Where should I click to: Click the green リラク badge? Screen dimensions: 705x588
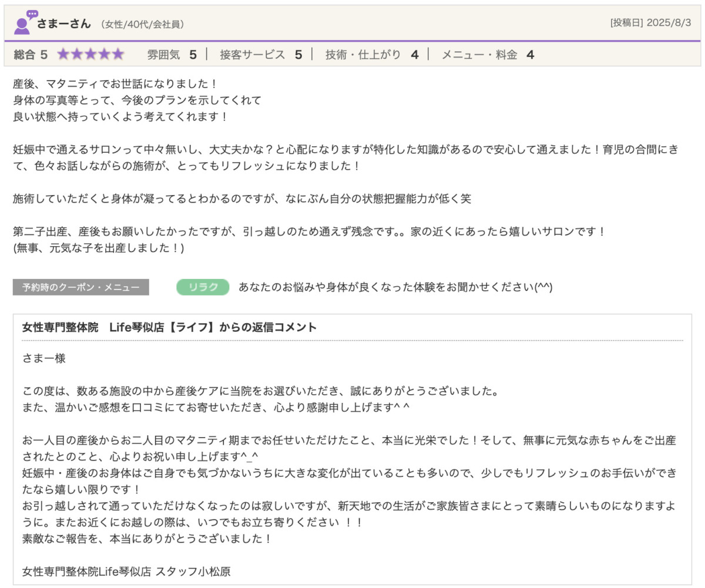click(203, 287)
